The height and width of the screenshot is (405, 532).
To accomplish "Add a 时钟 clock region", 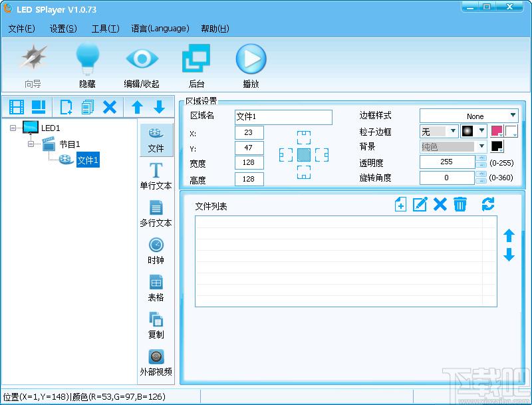I will pyautogui.click(x=156, y=251).
